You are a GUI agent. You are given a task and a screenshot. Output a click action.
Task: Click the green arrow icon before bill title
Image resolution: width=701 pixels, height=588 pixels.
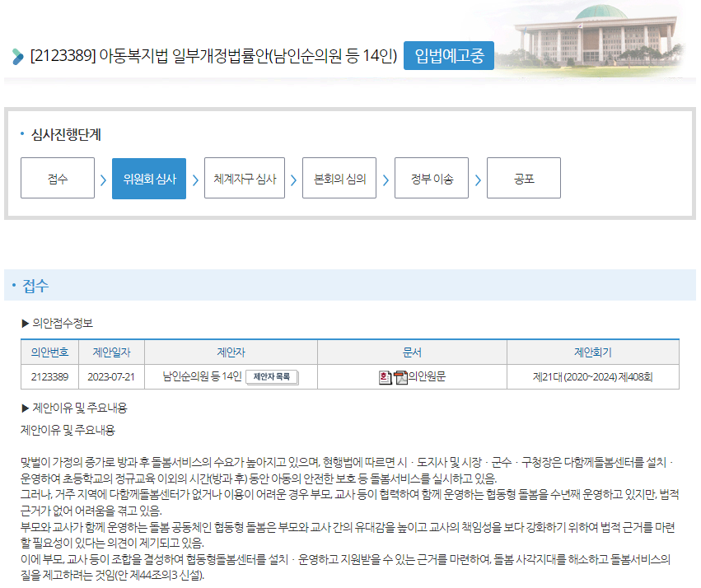18,57
